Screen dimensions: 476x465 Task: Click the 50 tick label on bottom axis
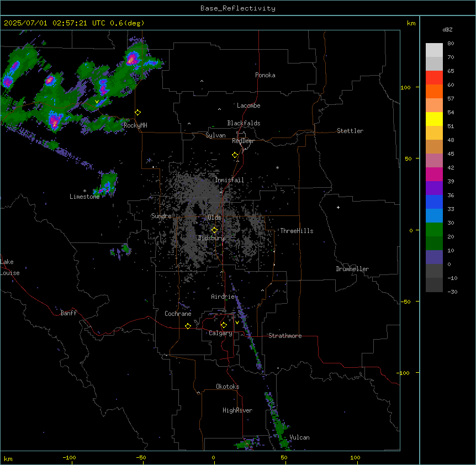click(x=284, y=457)
